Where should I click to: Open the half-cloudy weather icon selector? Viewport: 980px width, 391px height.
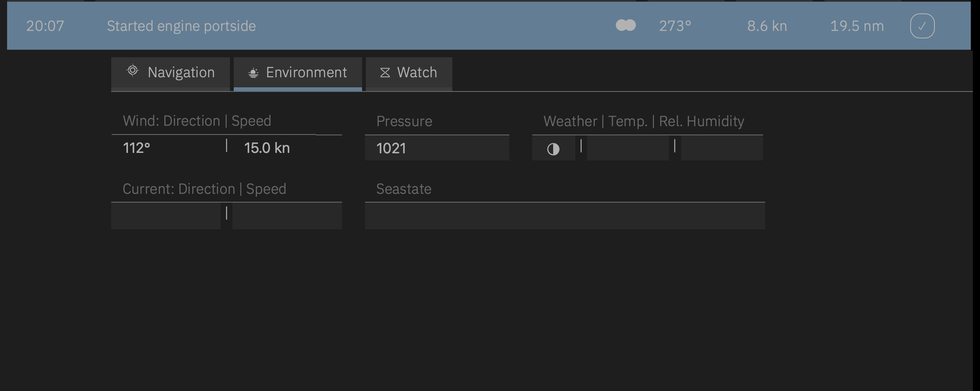pyautogui.click(x=553, y=149)
